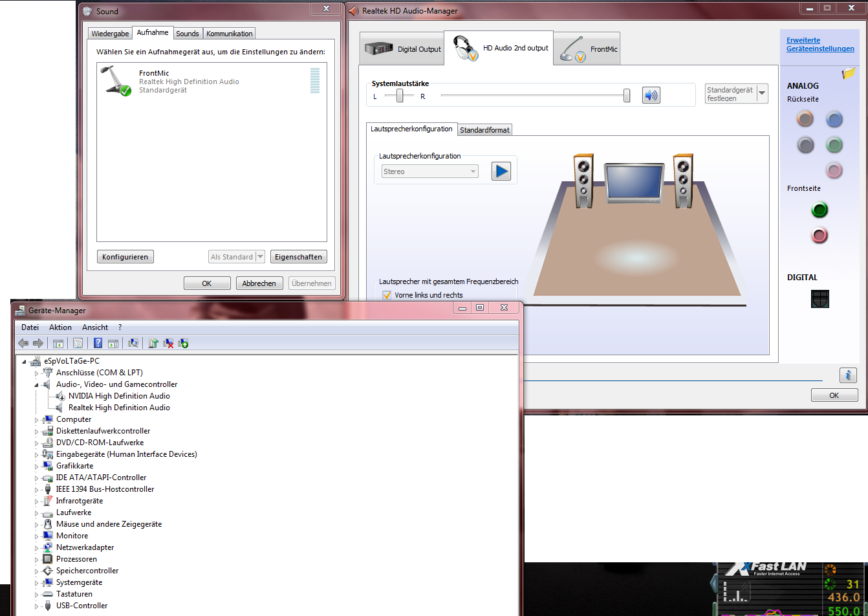868x616 pixels.
Task: Click the digital optical output connector icon
Action: [x=819, y=298]
